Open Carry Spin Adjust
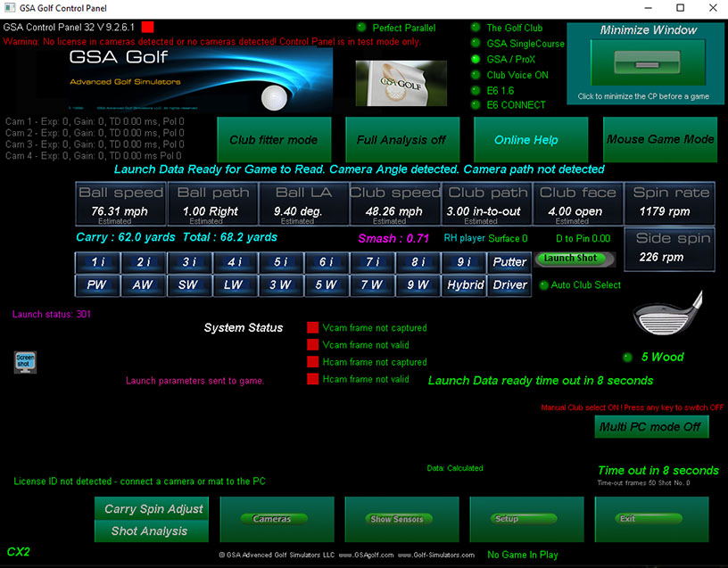This screenshot has width=728, height=568. click(x=152, y=508)
